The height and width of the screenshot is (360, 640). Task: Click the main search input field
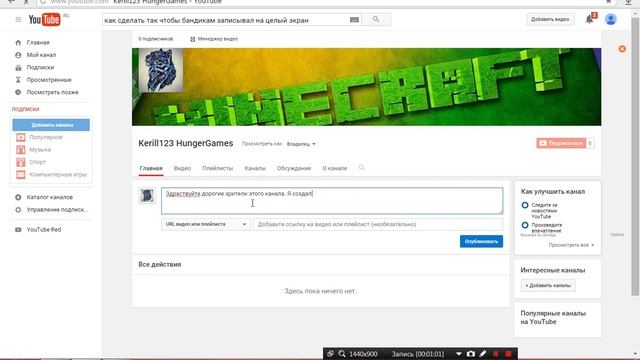click(225, 20)
